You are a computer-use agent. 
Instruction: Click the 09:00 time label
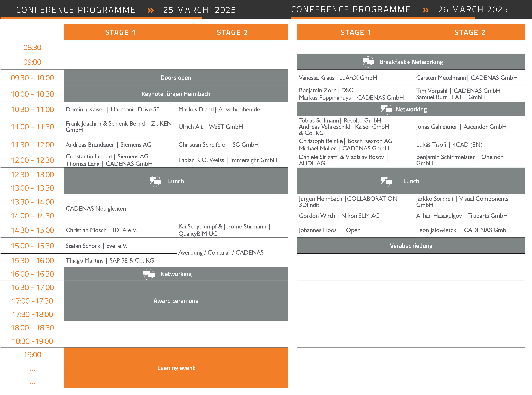point(32,62)
